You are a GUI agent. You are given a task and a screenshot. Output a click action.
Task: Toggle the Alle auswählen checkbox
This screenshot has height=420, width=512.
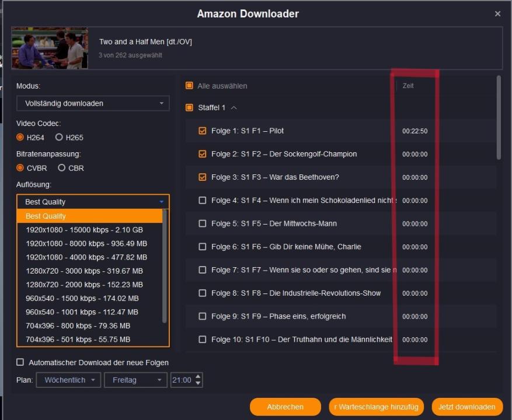click(189, 86)
